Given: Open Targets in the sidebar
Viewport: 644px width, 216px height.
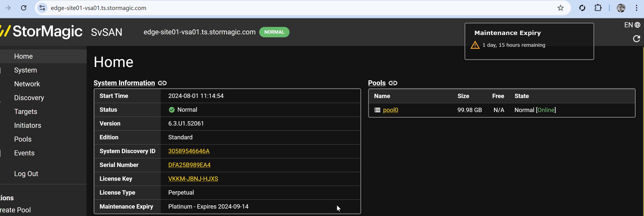Looking at the screenshot, I should 26,112.
